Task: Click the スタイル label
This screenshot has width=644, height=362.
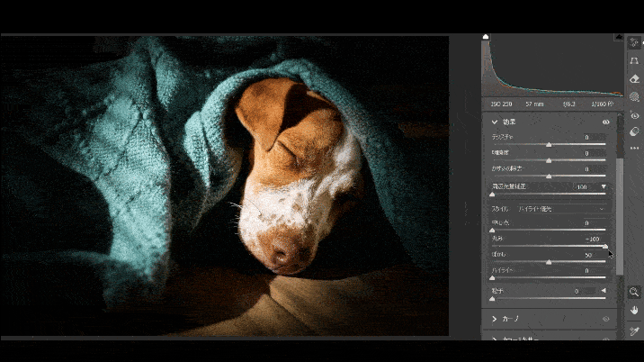Action: click(500, 209)
